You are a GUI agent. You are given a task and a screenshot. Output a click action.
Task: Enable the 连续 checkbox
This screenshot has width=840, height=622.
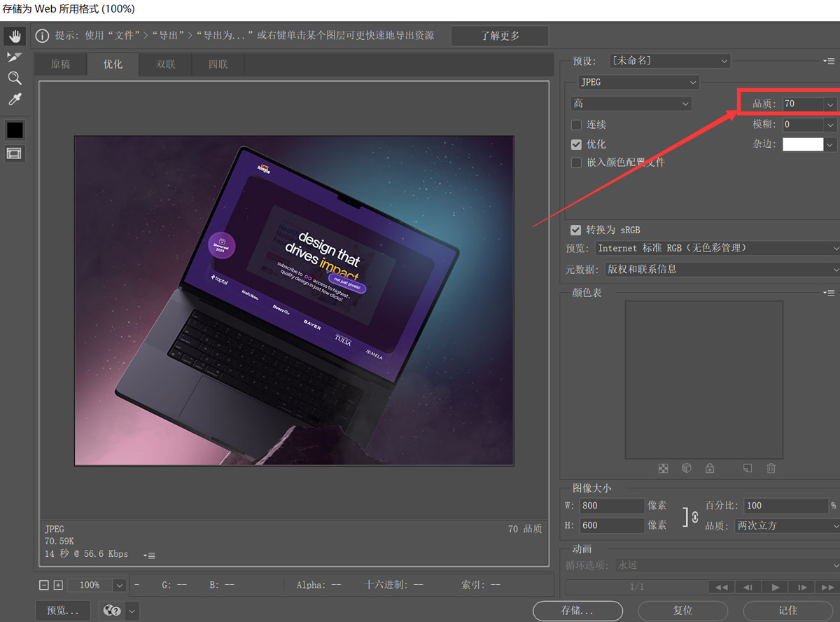(x=577, y=125)
